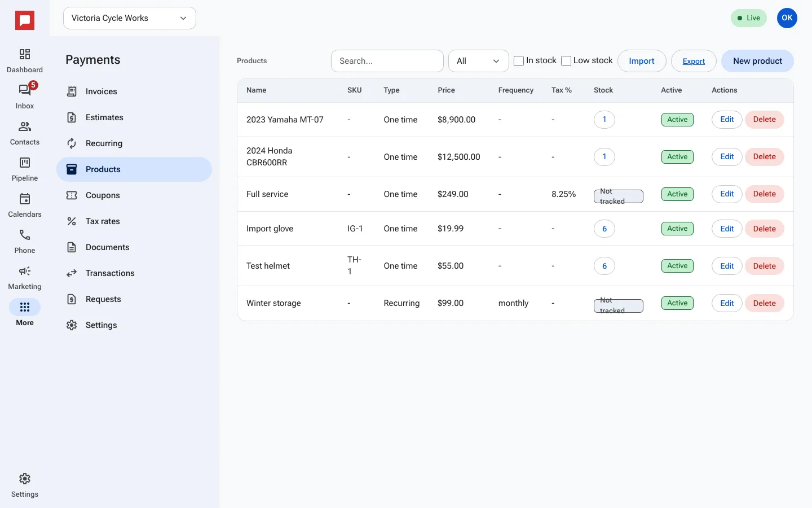
Task: Click the product Search field
Action: click(x=387, y=61)
